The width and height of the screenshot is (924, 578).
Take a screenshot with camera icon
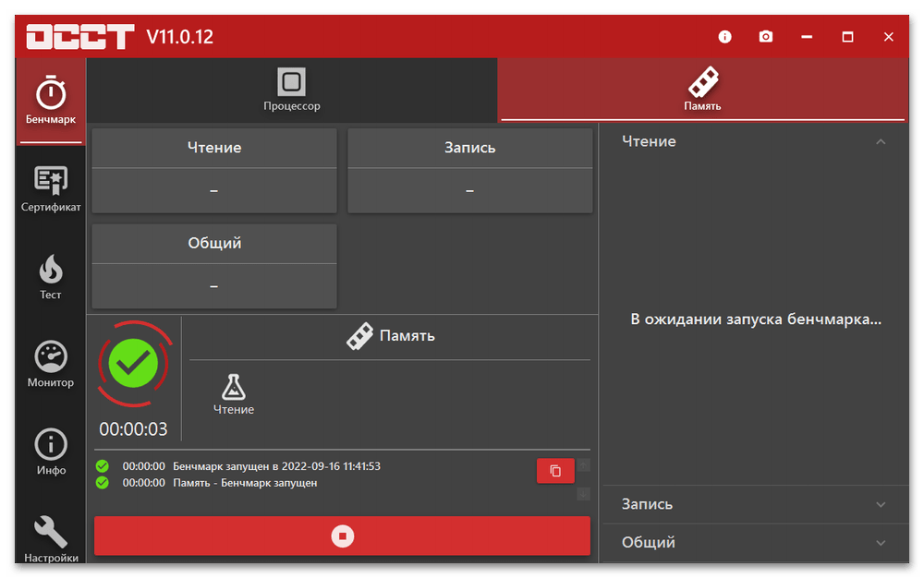(x=766, y=37)
